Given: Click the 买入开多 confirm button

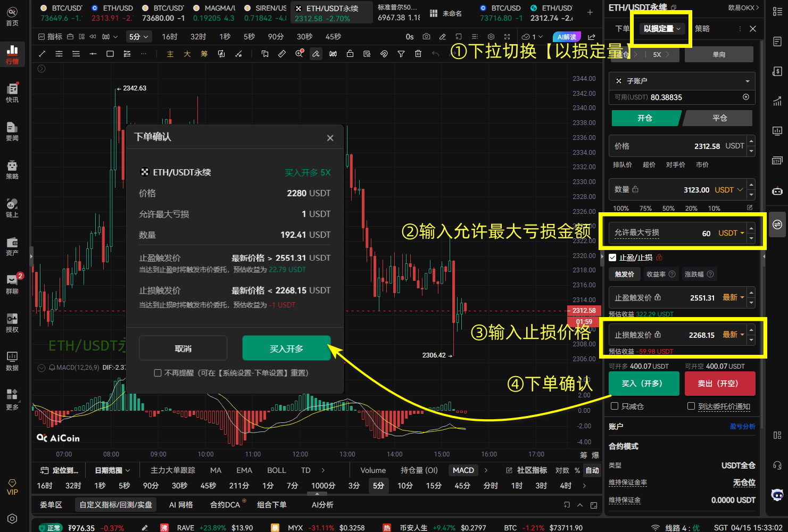Looking at the screenshot, I should coord(286,348).
